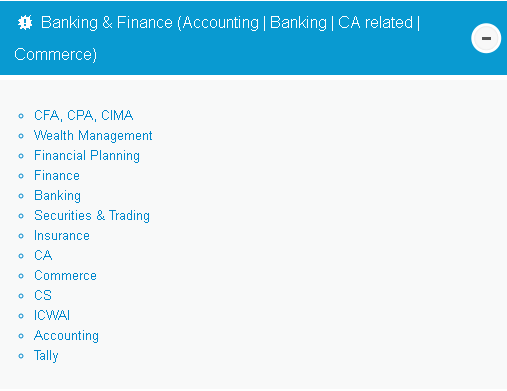Click the CA link
Screen dimensions: 507x391
43,255
